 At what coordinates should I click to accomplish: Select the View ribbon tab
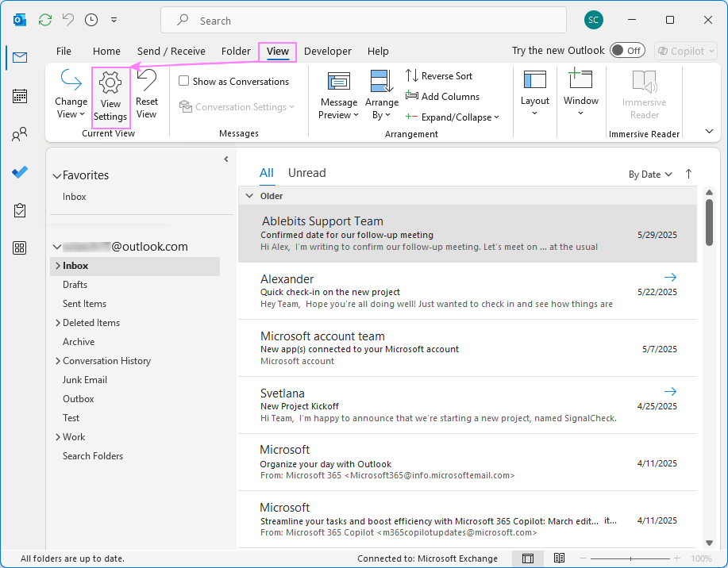tap(278, 51)
